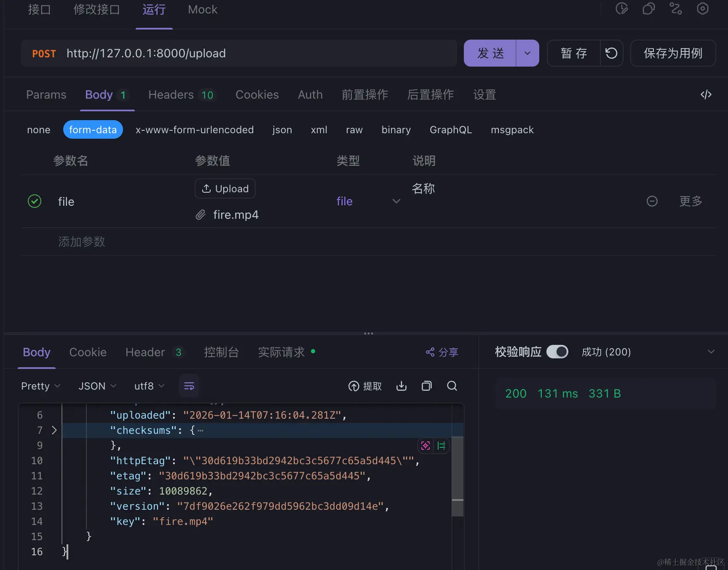Click the reset request circular arrow icon
This screenshot has height=570, width=728.
point(611,53)
